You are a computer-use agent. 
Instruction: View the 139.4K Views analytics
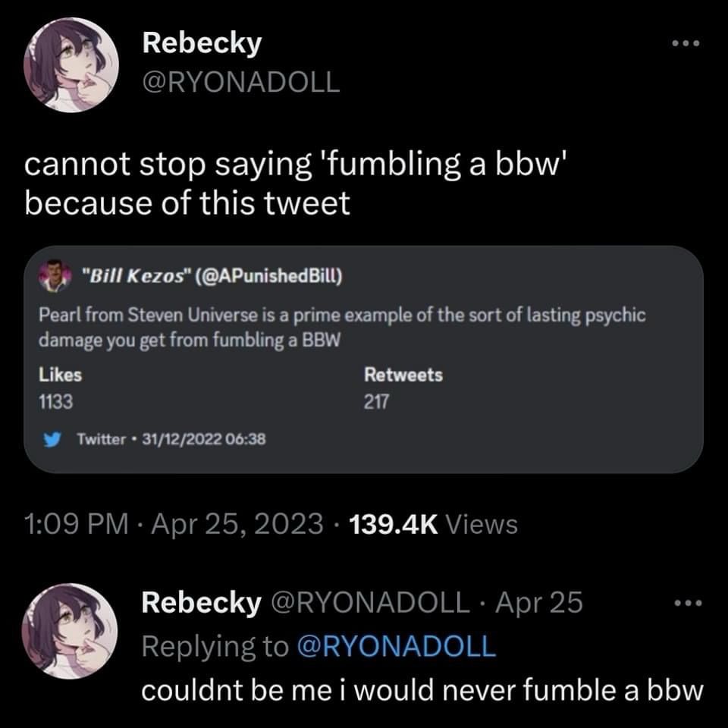(432, 524)
